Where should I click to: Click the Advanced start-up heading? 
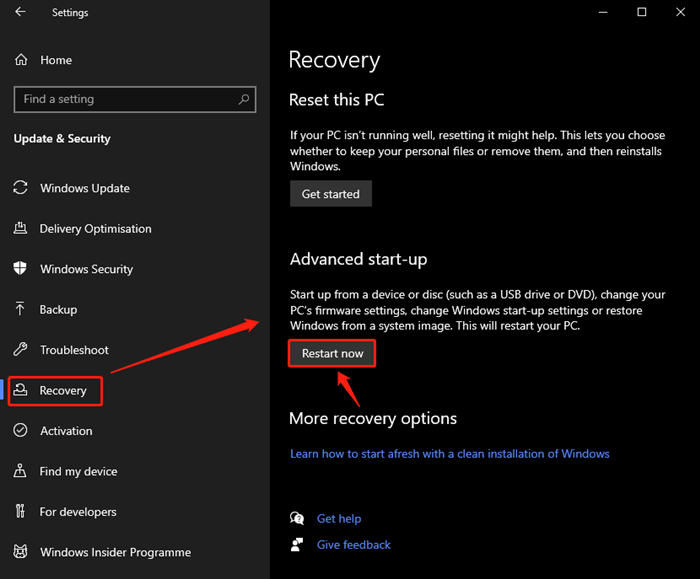pos(358,259)
